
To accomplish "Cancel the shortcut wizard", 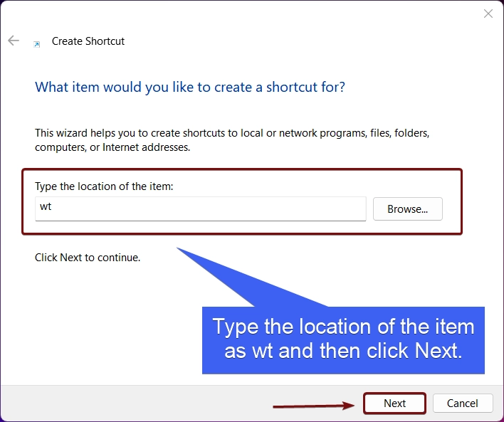I will [462, 403].
